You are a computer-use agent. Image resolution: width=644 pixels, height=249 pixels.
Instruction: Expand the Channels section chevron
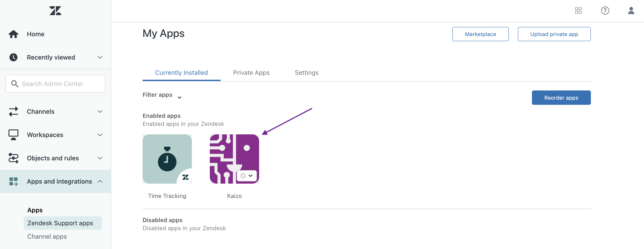click(100, 112)
